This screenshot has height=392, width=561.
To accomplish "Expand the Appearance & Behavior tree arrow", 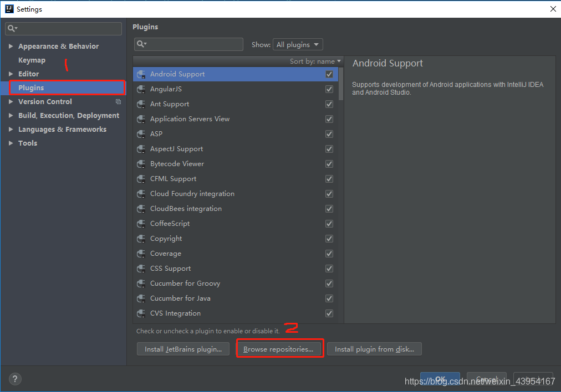I will (11, 46).
